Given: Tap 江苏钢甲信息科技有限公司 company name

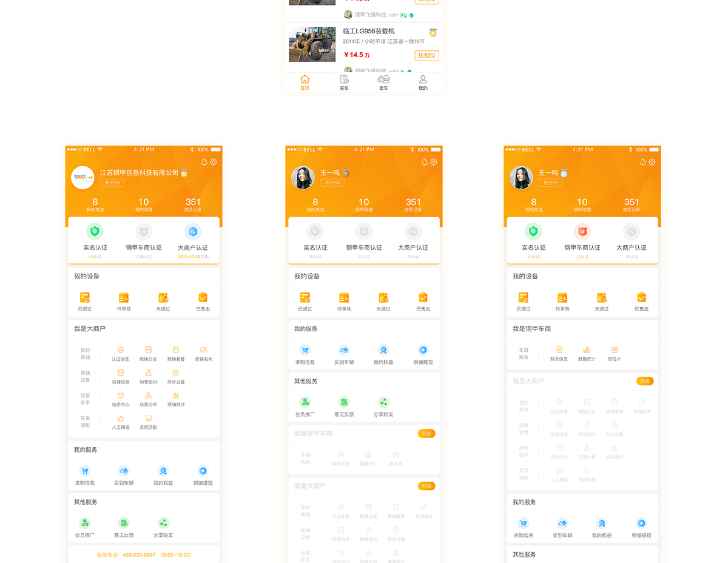Looking at the screenshot, I should (x=140, y=173).
